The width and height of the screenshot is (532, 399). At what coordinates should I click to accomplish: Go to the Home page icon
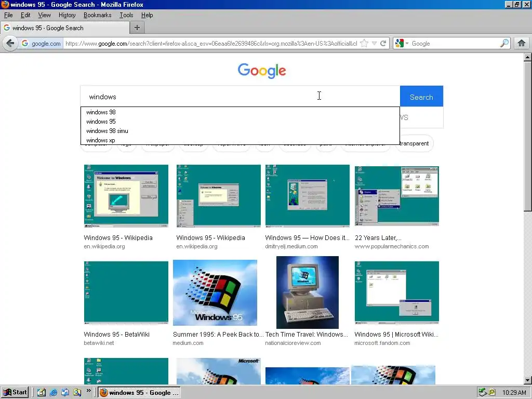521,44
